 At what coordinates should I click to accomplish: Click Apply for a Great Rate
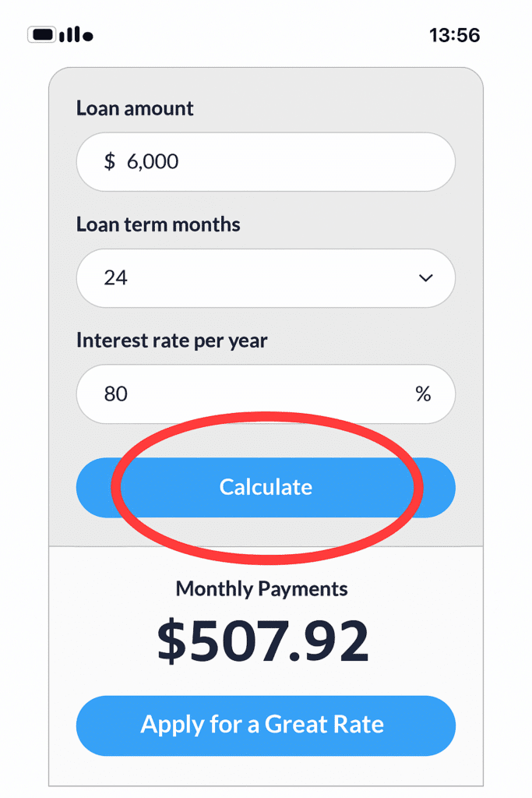pyautogui.click(x=266, y=725)
